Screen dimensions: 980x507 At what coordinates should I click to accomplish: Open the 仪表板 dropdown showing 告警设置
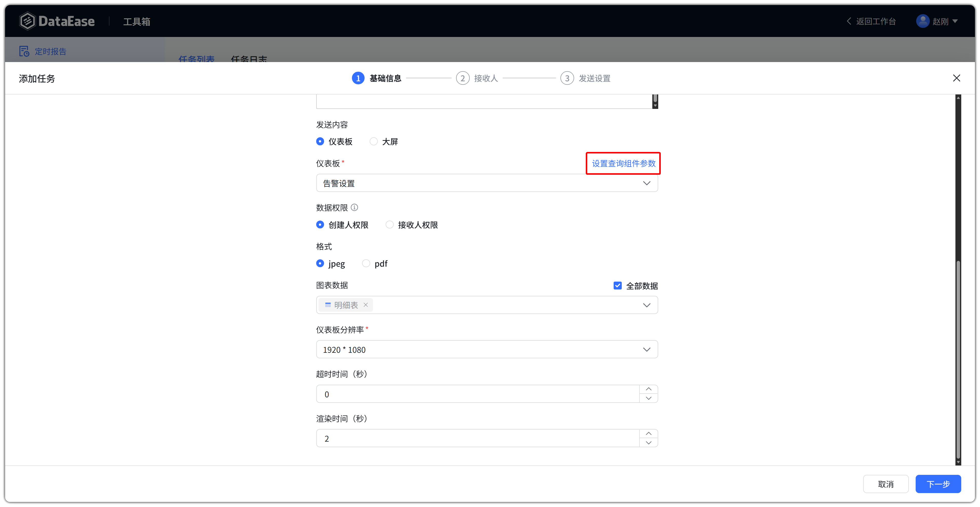[487, 183]
